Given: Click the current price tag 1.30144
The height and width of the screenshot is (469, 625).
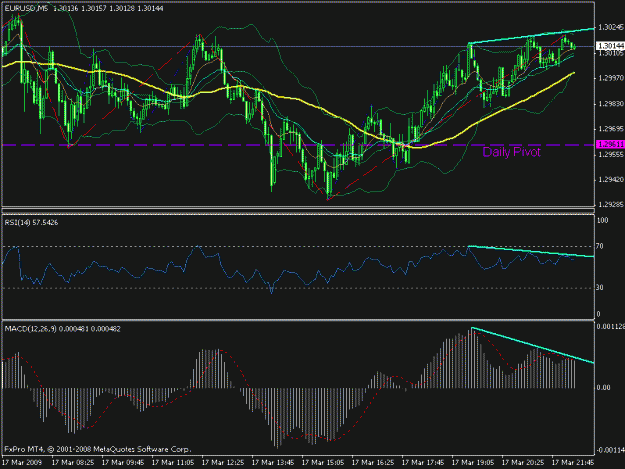Looking at the screenshot, I should (x=610, y=46).
